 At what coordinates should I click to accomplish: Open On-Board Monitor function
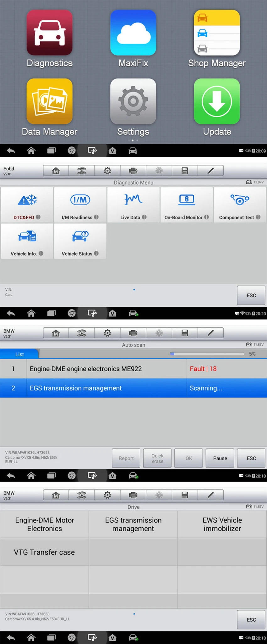point(187,205)
